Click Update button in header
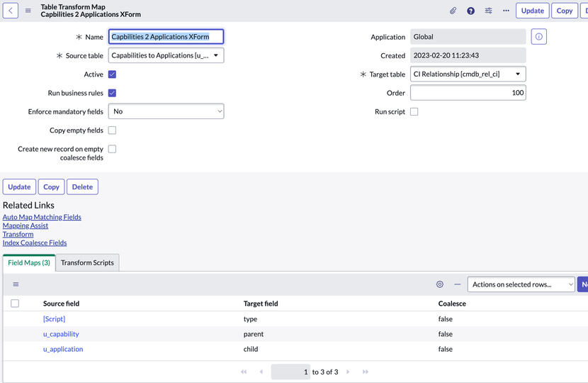The height and width of the screenshot is (383, 588). coord(533,11)
